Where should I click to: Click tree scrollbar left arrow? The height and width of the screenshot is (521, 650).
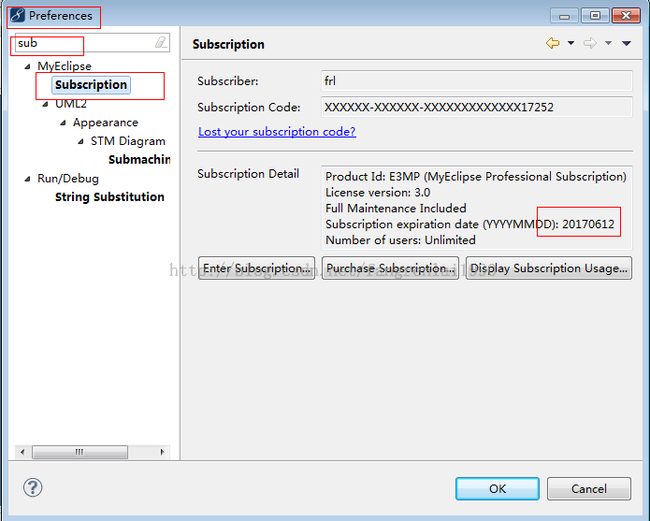coord(22,452)
